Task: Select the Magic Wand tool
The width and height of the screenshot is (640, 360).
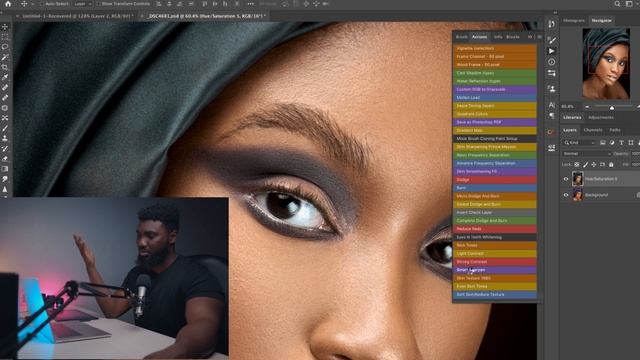Action: point(5,57)
